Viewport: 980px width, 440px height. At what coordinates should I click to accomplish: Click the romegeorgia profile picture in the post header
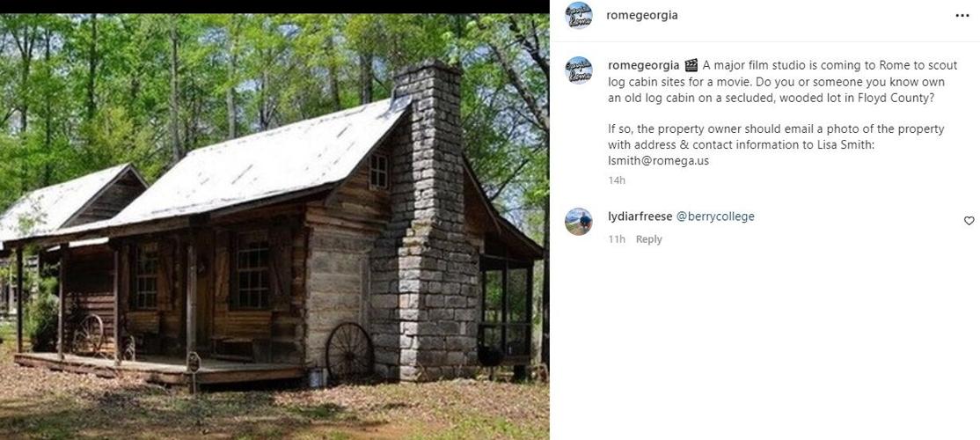point(578,16)
